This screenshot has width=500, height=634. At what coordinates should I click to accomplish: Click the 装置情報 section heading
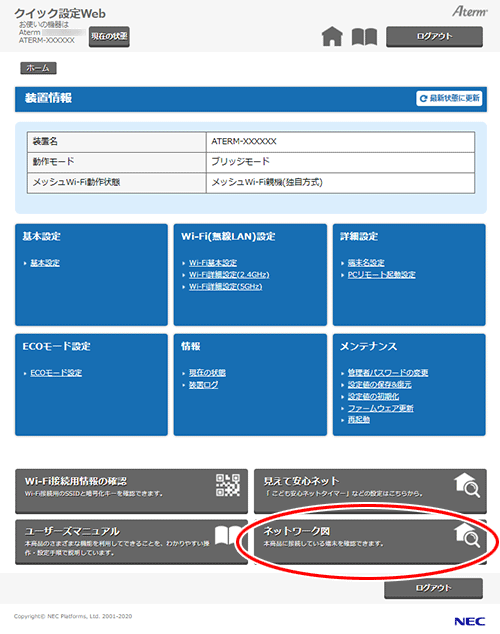tap(49, 98)
